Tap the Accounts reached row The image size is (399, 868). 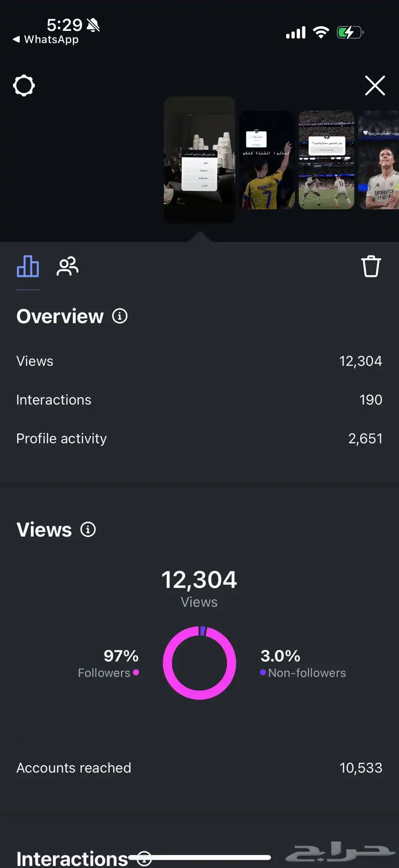point(199,768)
